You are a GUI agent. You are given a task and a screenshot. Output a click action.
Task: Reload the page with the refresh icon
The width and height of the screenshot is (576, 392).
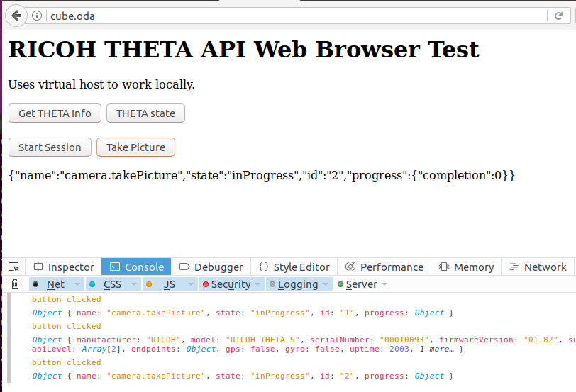coord(558,16)
